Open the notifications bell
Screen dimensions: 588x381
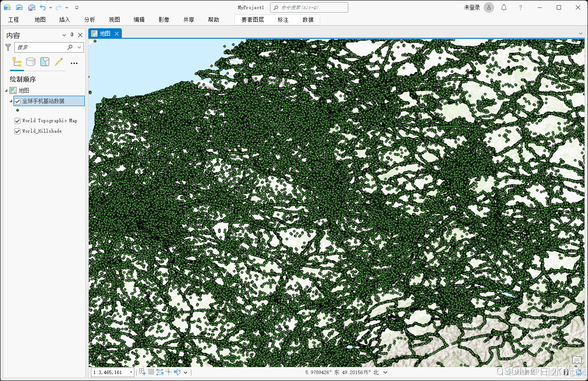(504, 7)
